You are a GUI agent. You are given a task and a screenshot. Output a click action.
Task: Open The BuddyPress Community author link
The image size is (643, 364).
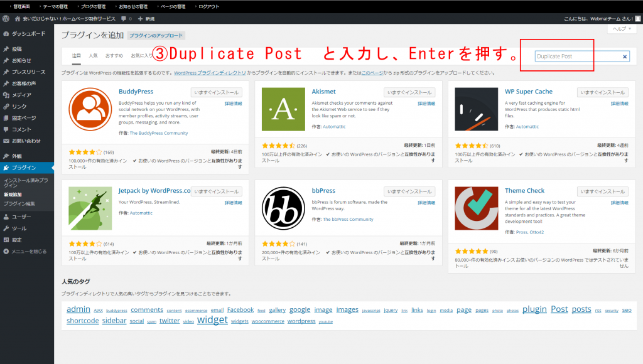tap(159, 133)
